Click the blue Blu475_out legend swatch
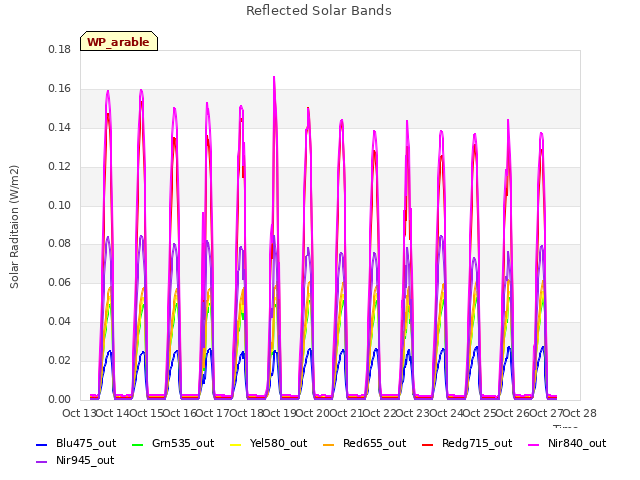This screenshot has width=640, height=480. 42,444
